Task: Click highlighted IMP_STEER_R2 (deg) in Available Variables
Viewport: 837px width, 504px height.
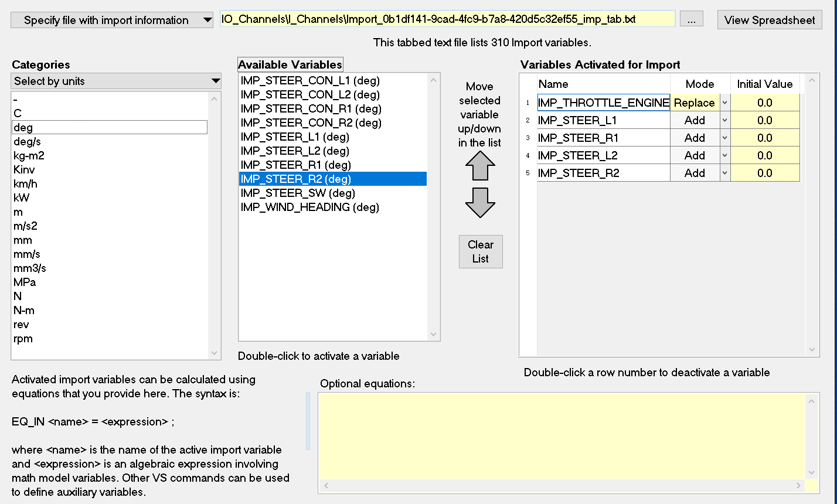Action: 333,179
